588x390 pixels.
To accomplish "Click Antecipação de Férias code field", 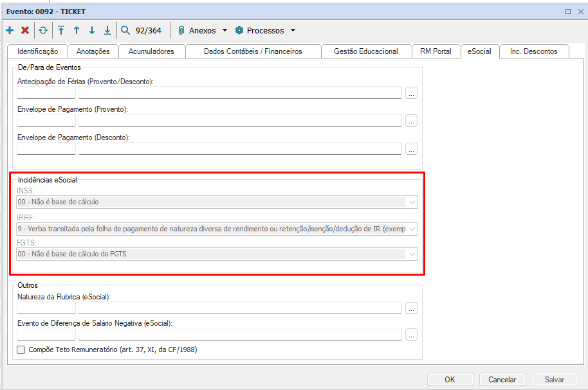I will (x=46, y=93).
